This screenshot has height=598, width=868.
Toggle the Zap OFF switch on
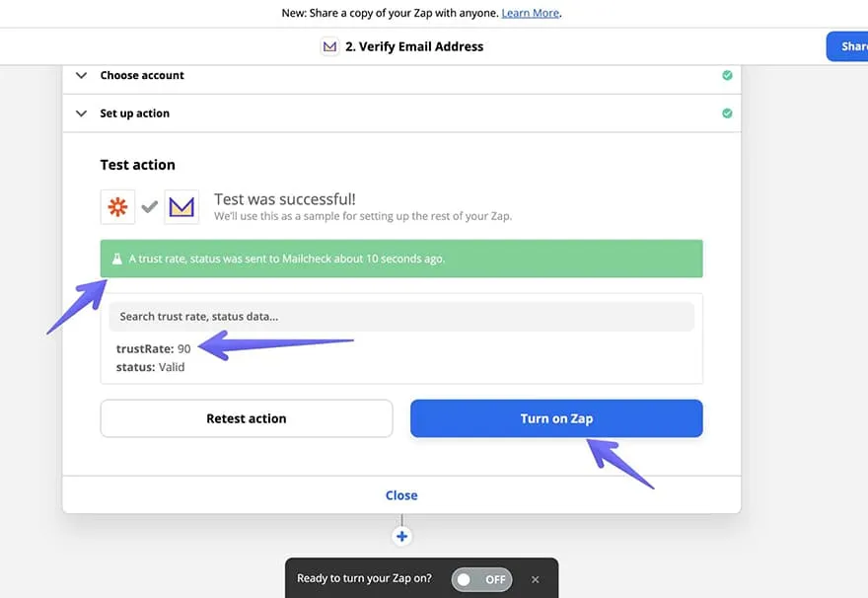click(480, 579)
